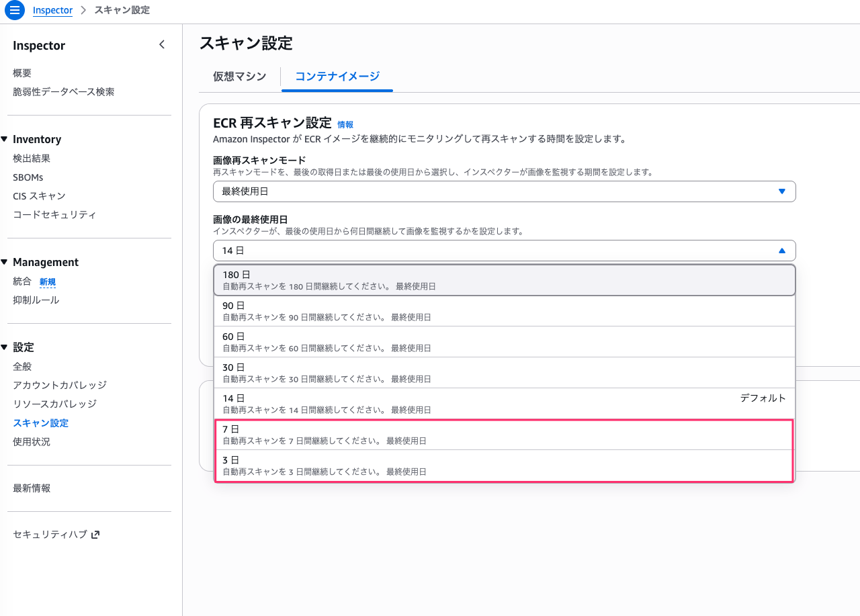The image size is (860, 616).
Task: Collapse the Management section triangle
Action: (5, 262)
